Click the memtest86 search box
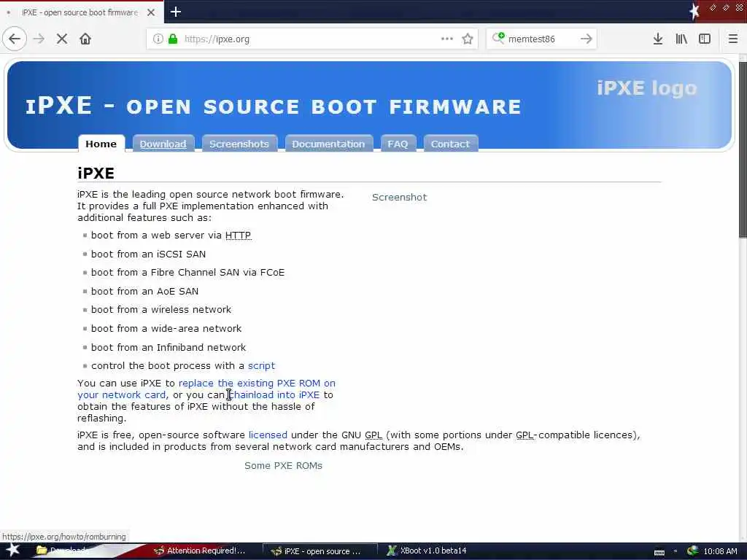The image size is (747, 560). coord(541,39)
